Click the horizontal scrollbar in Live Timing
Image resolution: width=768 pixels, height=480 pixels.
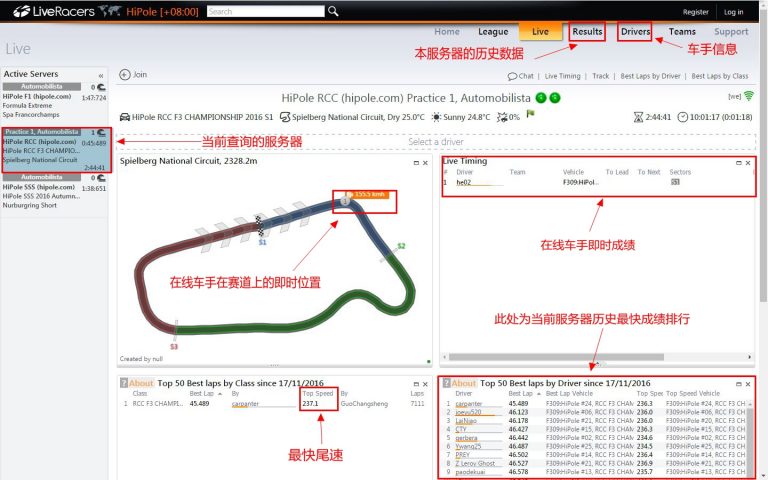(x=556, y=357)
